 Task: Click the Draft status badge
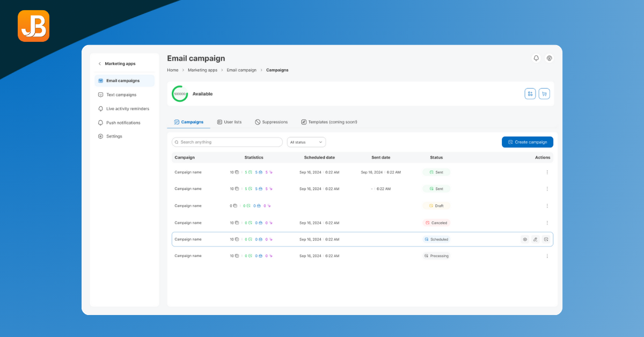(x=436, y=206)
